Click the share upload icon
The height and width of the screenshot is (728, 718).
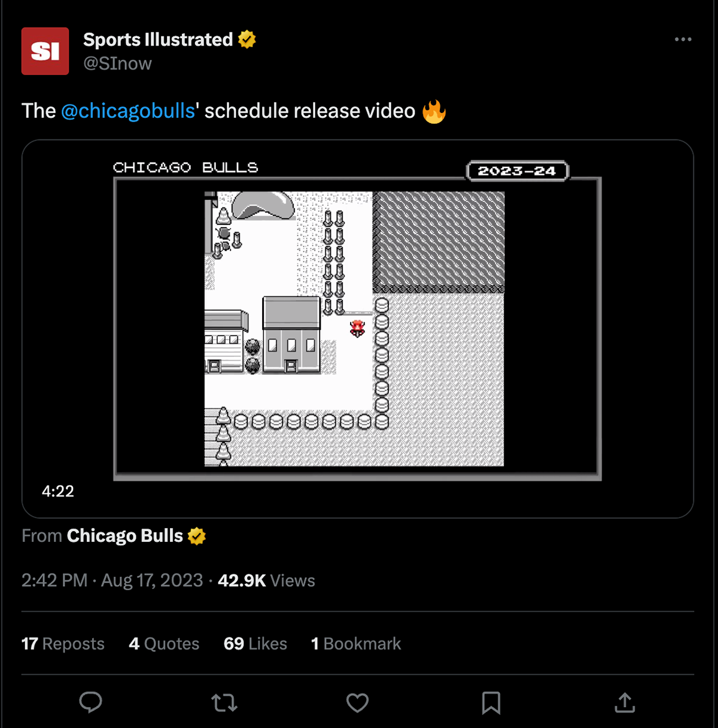point(624,702)
